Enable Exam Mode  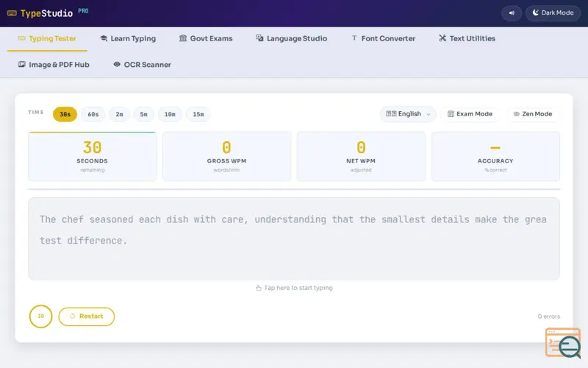[x=470, y=114]
